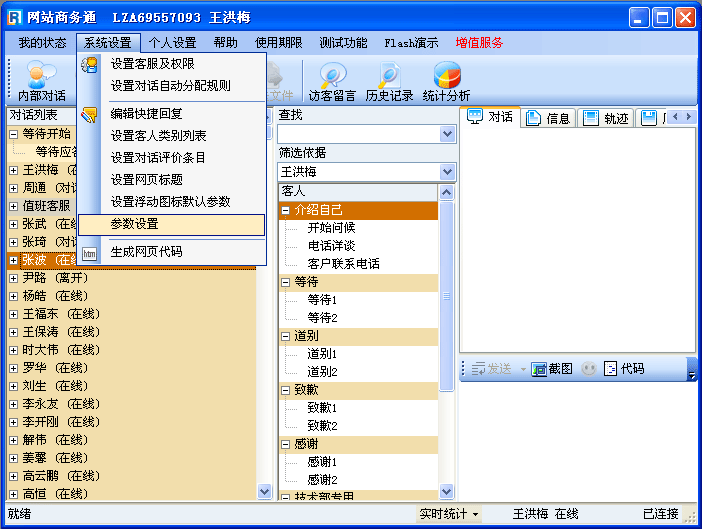Open the 筛选依据 filter dropdown

point(447,172)
